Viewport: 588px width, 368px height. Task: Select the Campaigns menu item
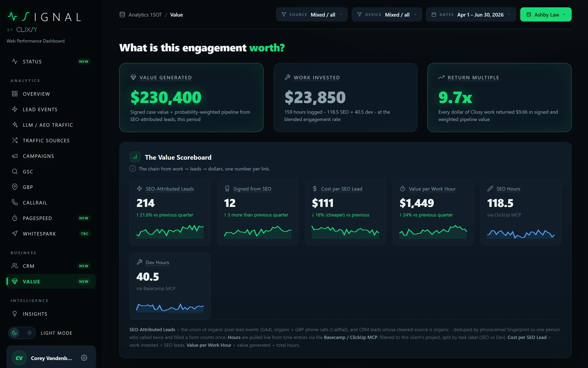[x=51, y=156]
